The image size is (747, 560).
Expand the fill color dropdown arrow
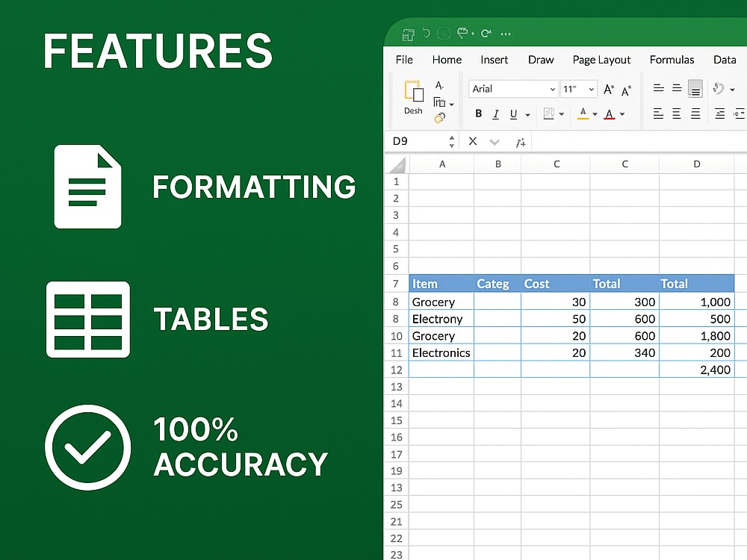pos(595,114)
